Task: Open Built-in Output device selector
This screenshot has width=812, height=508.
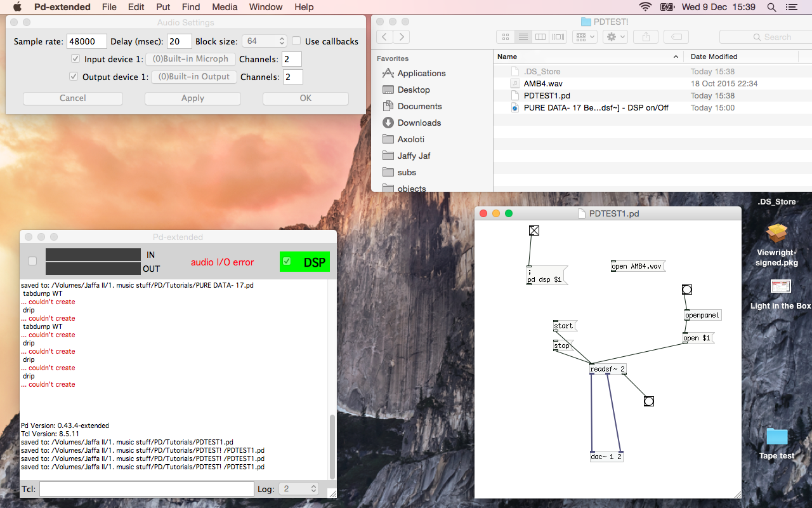Action: click(x=194, y=77)
